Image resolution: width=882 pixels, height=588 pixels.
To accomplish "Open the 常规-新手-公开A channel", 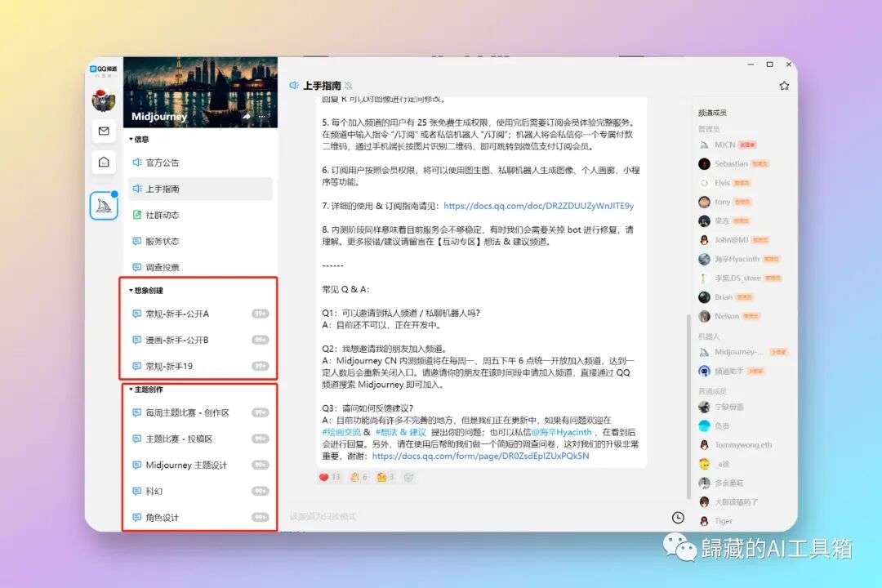I will [x=200, y=314].
